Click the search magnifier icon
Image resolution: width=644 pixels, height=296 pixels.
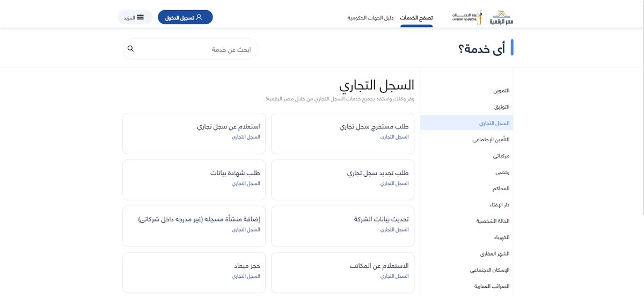[130, 49]
